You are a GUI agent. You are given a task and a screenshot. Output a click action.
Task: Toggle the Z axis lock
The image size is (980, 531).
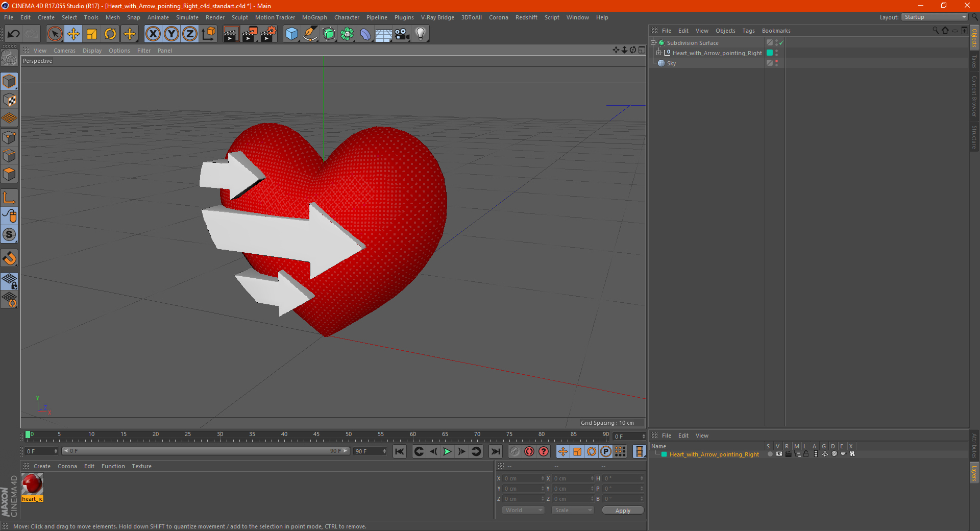[190, 34]
